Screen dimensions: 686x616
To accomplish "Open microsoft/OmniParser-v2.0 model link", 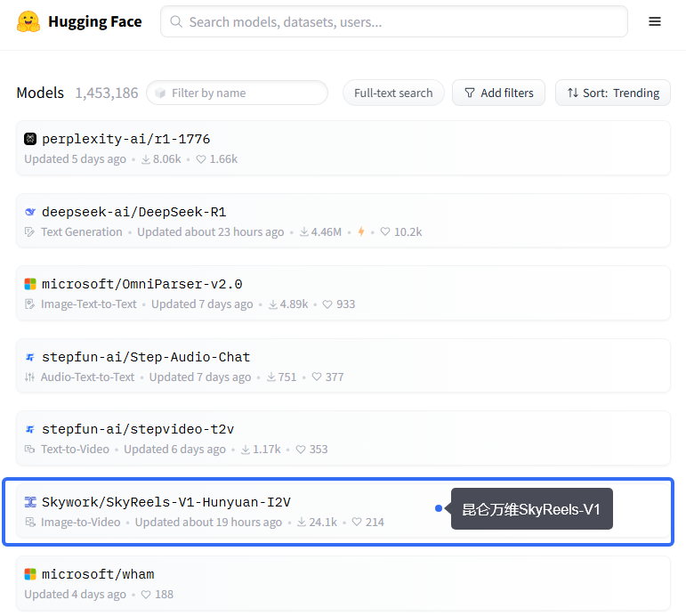I will point(141,285).
